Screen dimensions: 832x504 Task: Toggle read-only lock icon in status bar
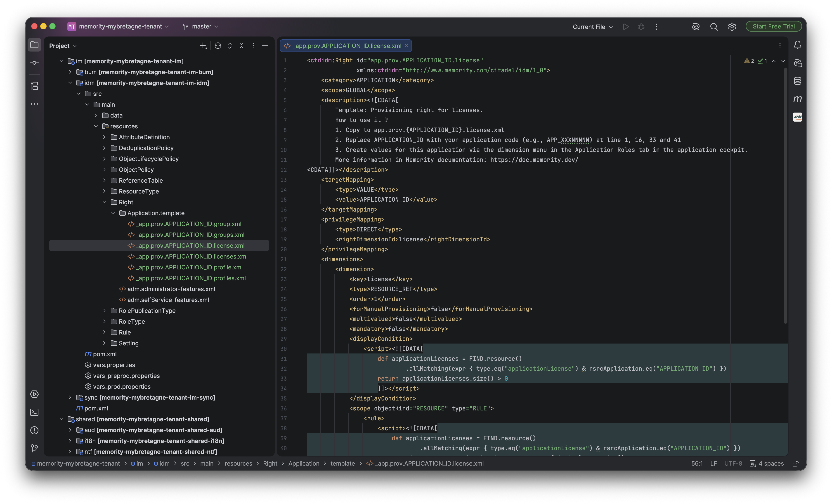tap(796, 464)
